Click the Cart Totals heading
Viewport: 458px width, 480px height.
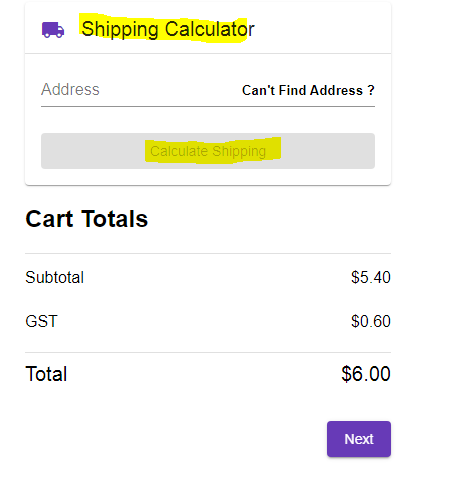[x=87, y=219]
